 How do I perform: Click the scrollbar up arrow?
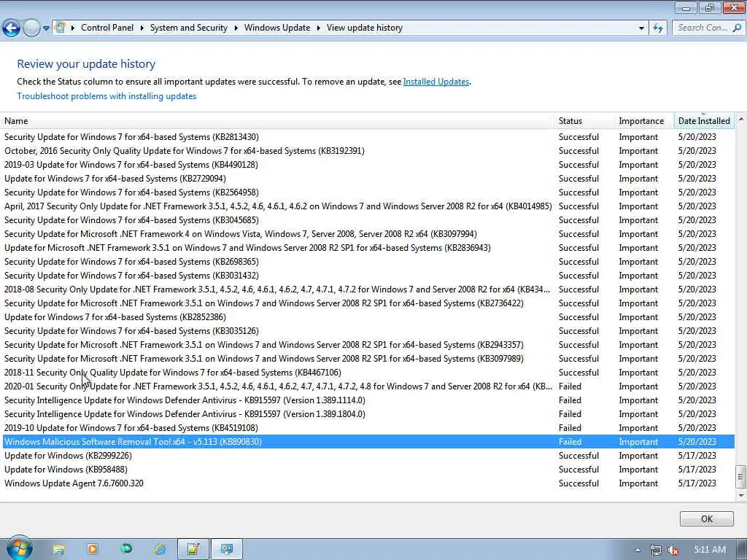pyautogui.click(x=741, y=119)
